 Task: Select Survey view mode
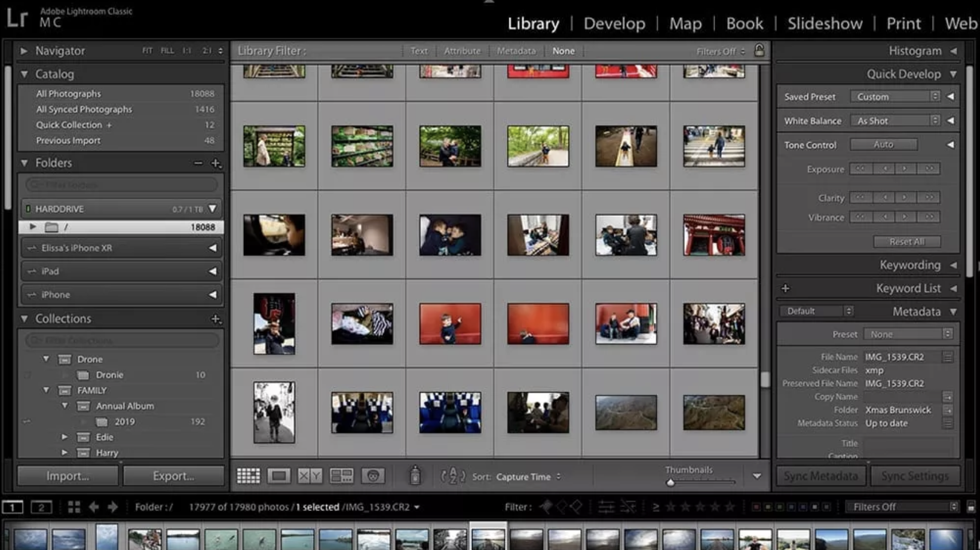[342, 475]
